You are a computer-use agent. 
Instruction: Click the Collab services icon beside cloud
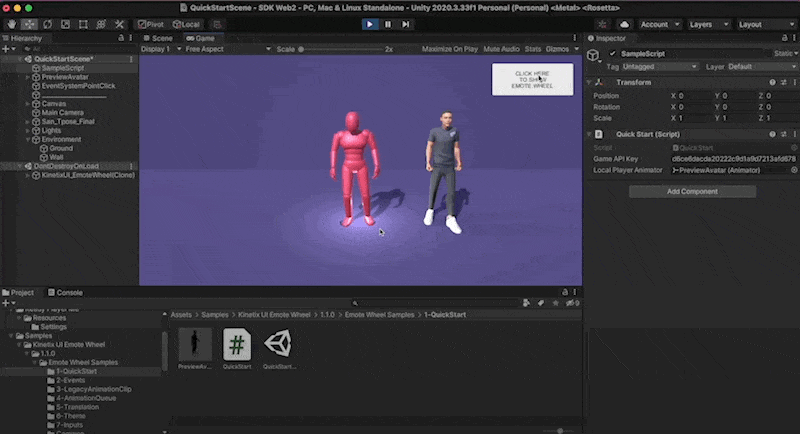click(603, 24)
